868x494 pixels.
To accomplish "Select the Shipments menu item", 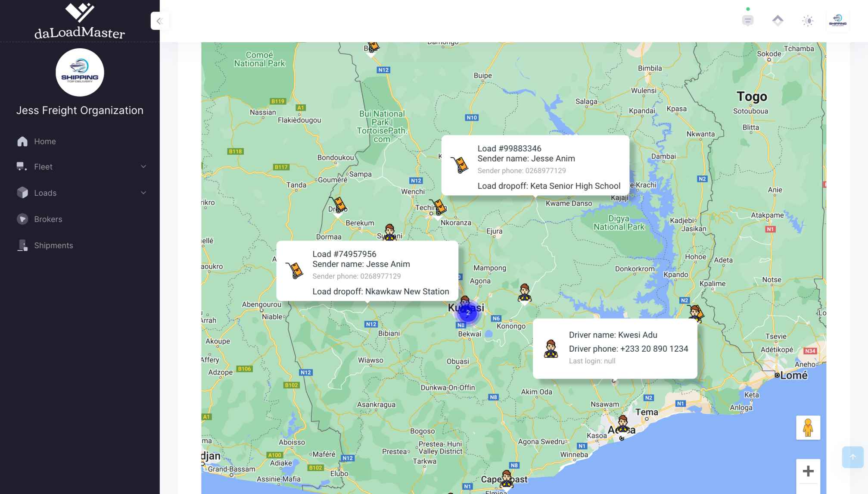I will coord(54,245).
